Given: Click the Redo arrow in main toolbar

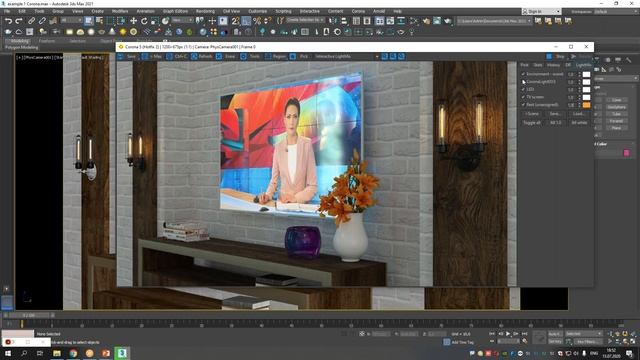Looking at the screenshot, I should (19, 21).
